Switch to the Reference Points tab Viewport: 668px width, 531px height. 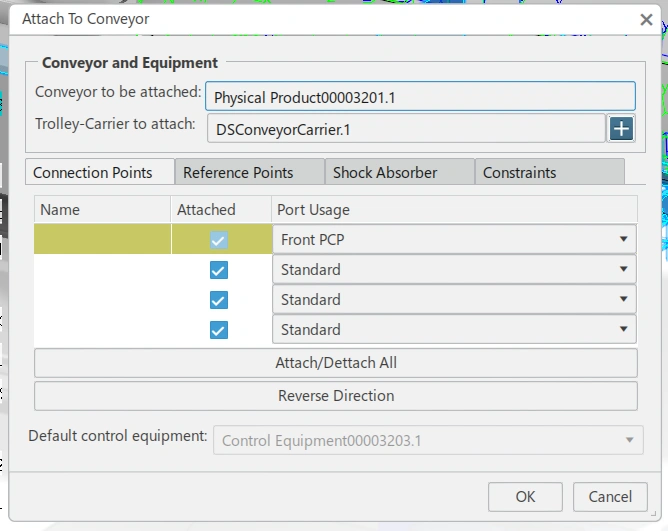pos(249,172)
